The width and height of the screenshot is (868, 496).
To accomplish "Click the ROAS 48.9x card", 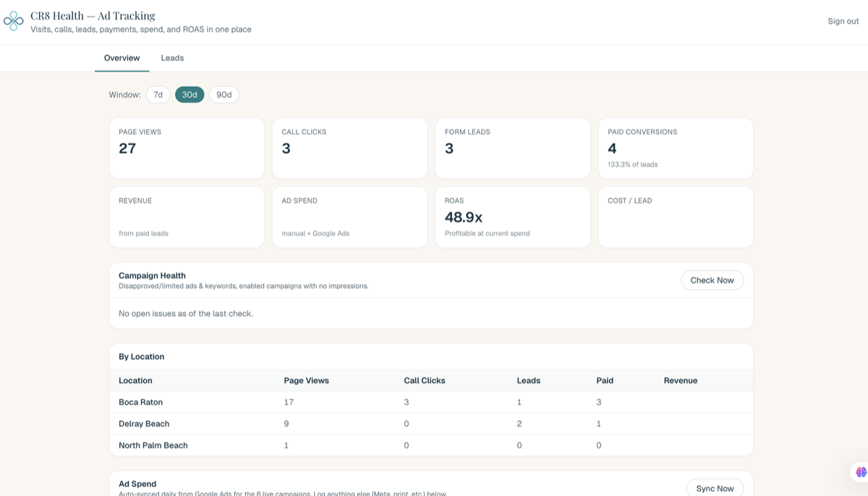I will pos(513,217).
